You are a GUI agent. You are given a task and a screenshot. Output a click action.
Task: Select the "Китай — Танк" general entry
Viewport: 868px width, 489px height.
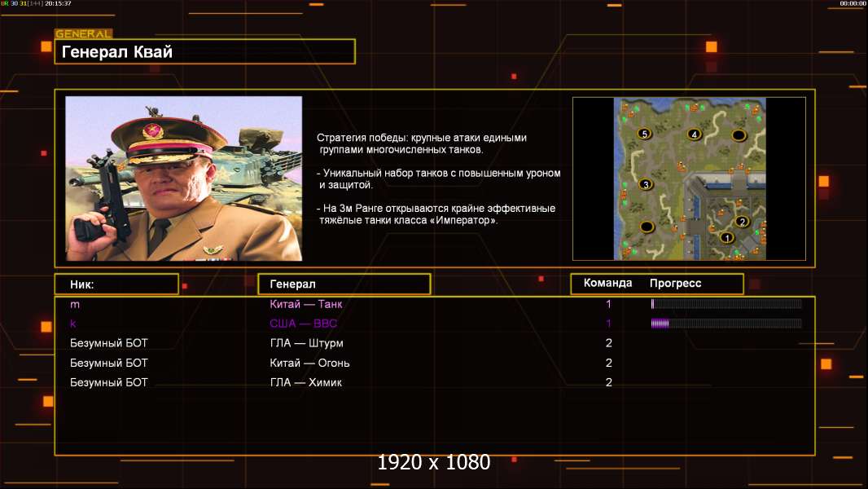tap(306, 304)
